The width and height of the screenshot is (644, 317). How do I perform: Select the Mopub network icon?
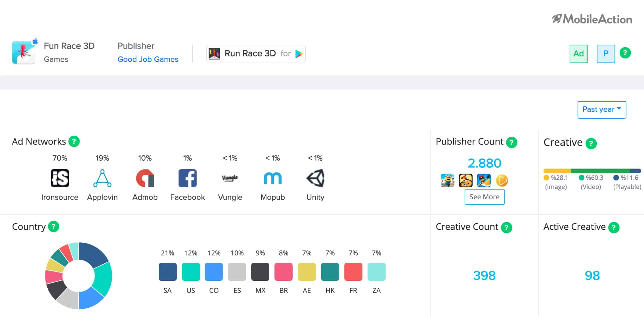[273, 178]
